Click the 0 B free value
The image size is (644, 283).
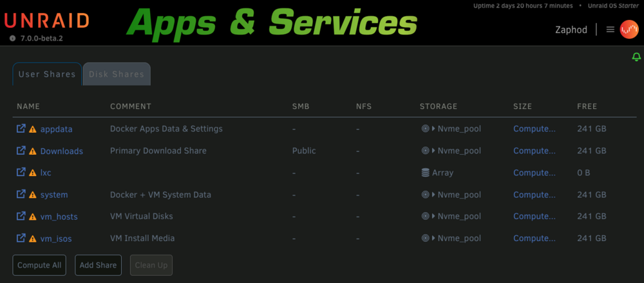point(583,173)
